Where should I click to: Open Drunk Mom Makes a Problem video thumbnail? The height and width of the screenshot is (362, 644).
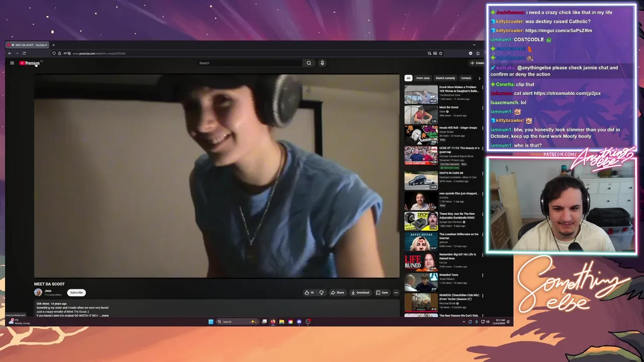coord(421,94)
